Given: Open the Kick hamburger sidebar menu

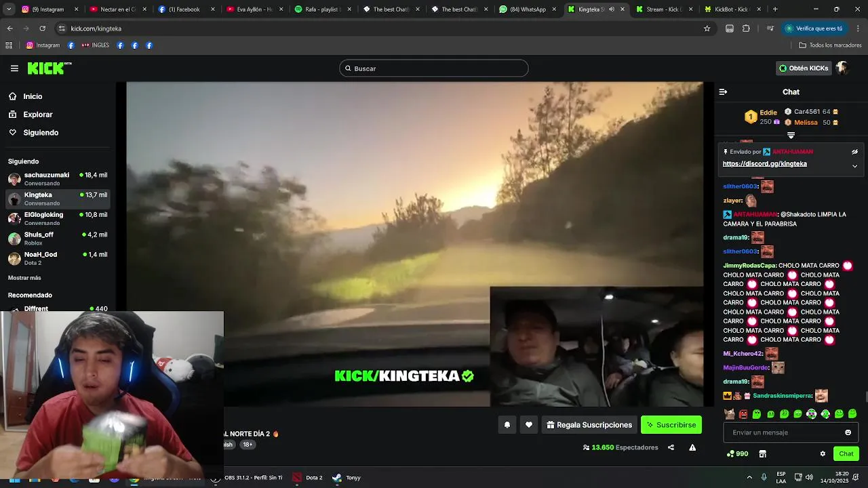Looking at the screenshot, I should (14, 68).
